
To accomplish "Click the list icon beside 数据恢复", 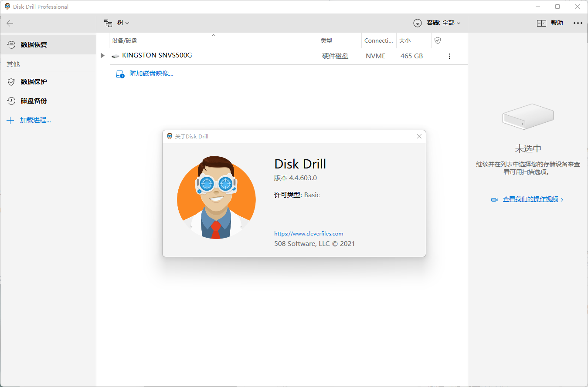I will tap(12, 45).
